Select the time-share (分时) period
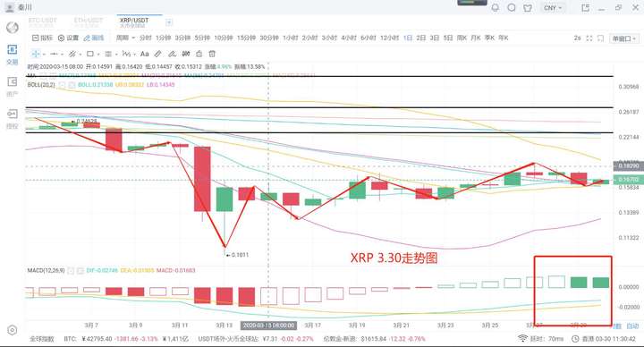This screenshot has height=347, width=644. [x=146, y=38]
